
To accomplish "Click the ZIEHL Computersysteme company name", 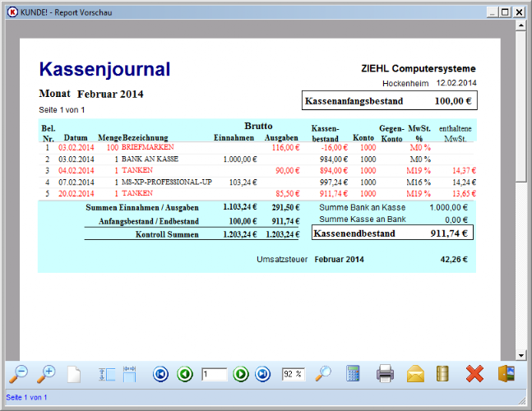I will (419, 68).
